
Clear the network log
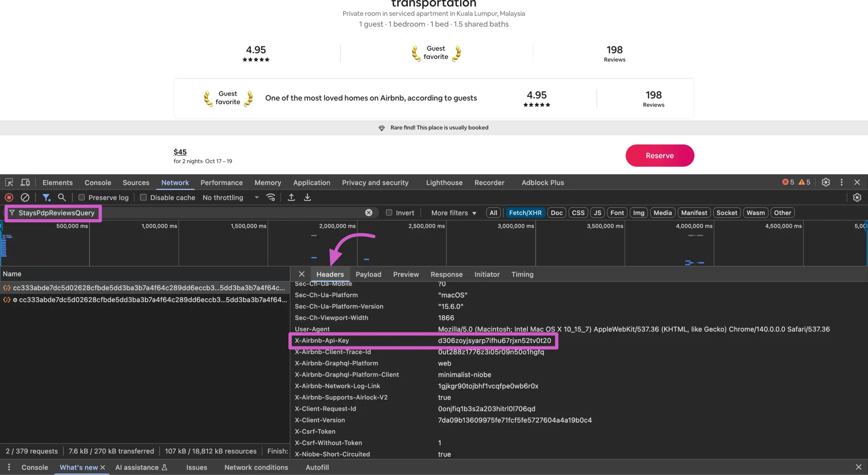(x=25, y=197)
